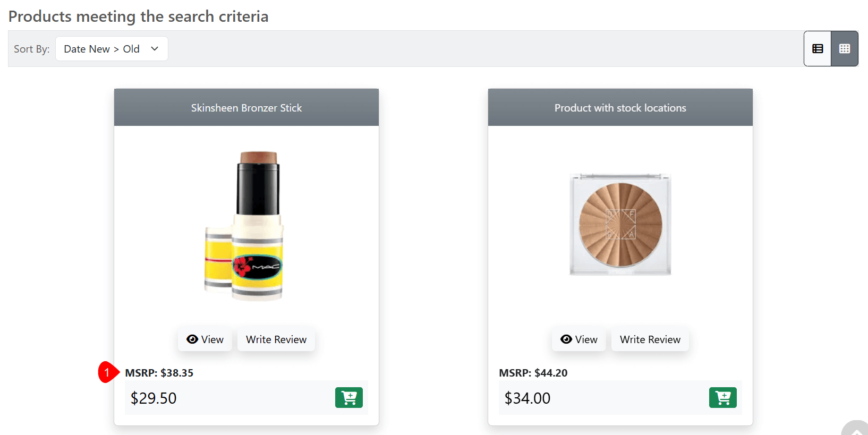Viewport: 868px width, 435px height.
Task: Write review for Product with stock locations
Action: (x=650, y=339)
